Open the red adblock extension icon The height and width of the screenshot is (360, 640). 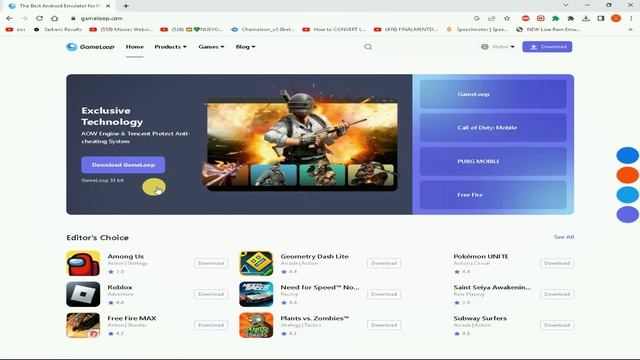tap(525, 18)
